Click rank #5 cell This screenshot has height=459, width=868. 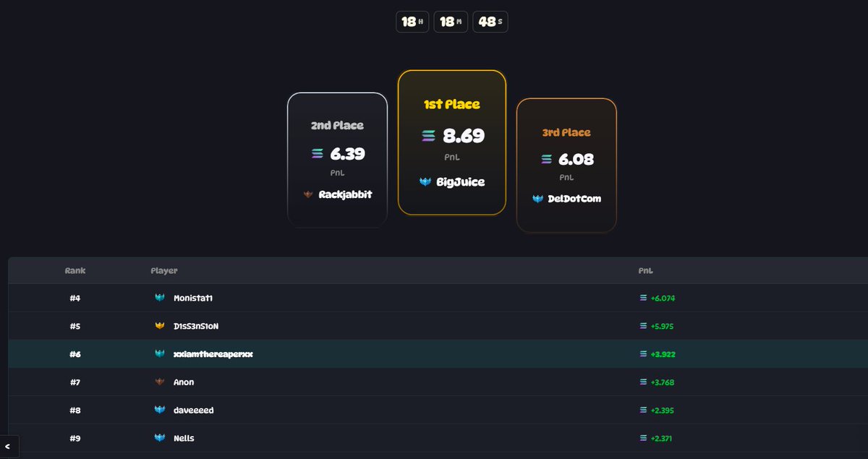[x=75, y=326]
